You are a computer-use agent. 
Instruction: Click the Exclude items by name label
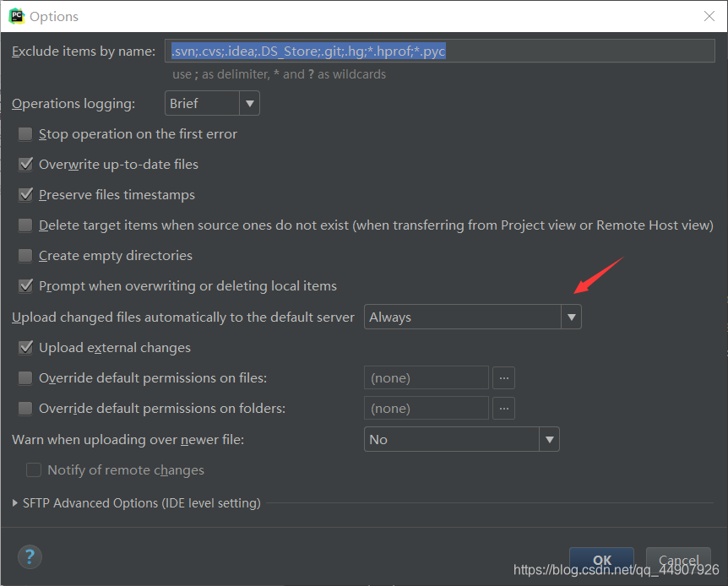[84, 51]
